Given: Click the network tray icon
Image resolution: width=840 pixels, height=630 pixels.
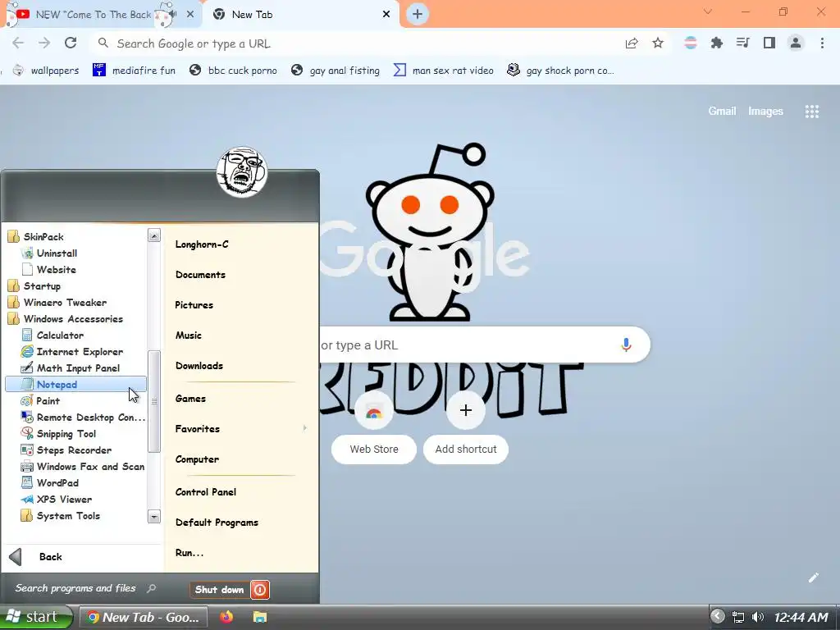Looking at the screenshot, I should tap(738, 617).
